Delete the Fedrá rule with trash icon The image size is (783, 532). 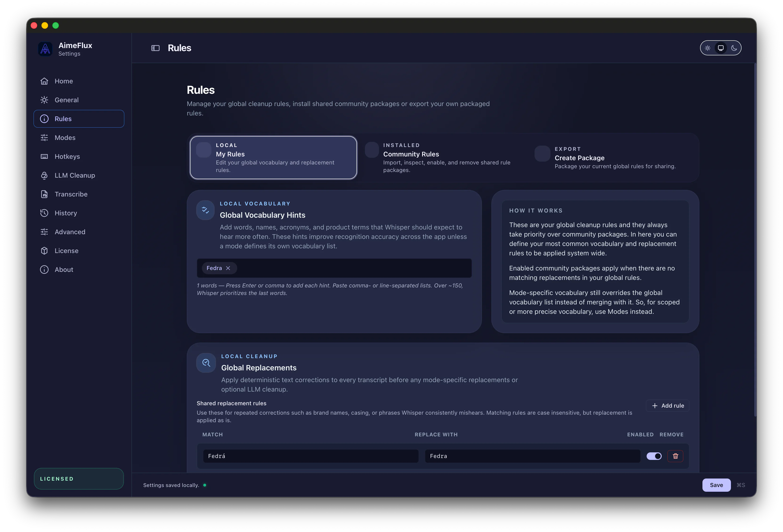pos(676,456)
